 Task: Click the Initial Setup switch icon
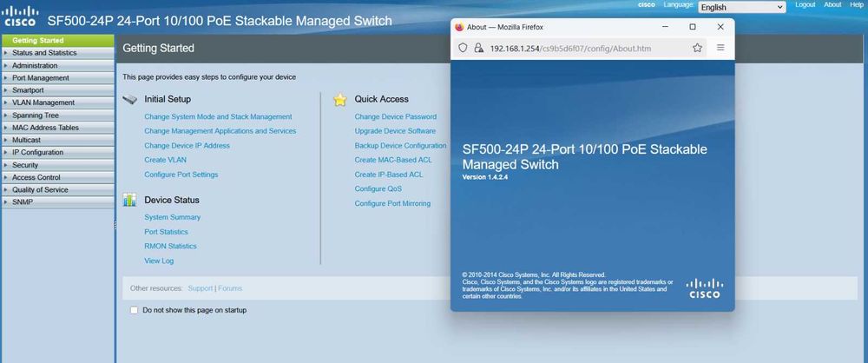[129, 99]
